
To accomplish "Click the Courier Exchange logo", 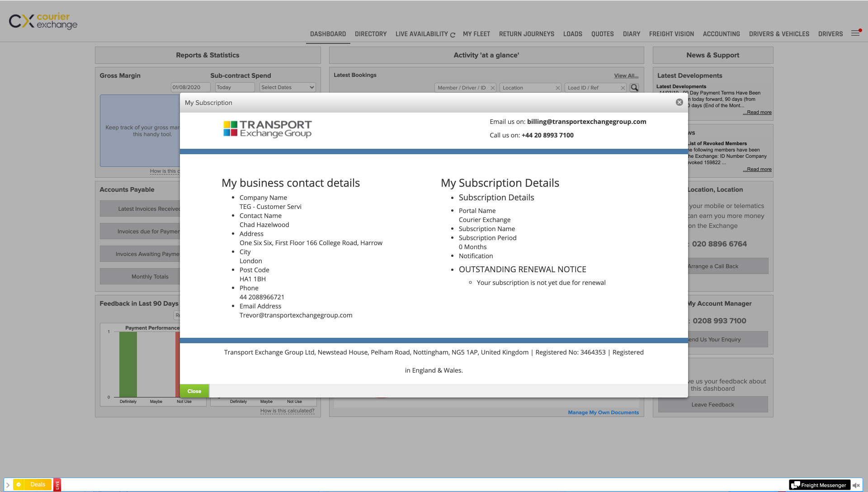I will [x=43, y=21].
